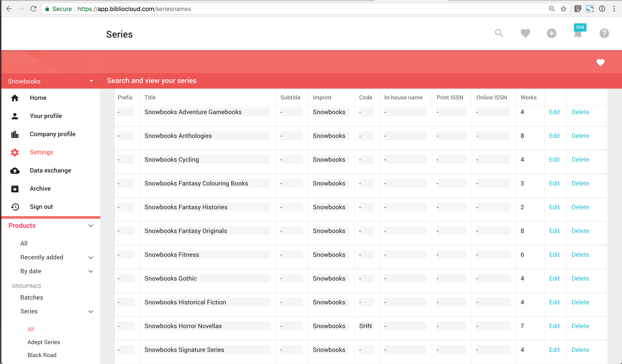Collapse the Series grouping chevron
This screenshot has height=364, width=622.
tap(91, 311)
